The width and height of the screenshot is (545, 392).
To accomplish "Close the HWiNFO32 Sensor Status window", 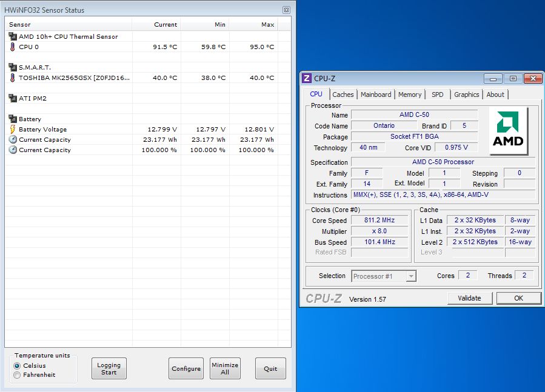I will tap(286, 10).
